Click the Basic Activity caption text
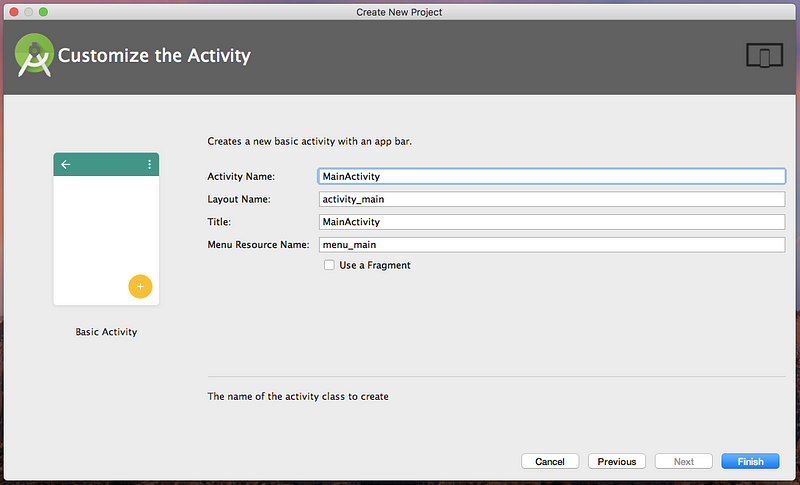Image resolution: width=800 pixels, height=485 pixels. (106, 332)
